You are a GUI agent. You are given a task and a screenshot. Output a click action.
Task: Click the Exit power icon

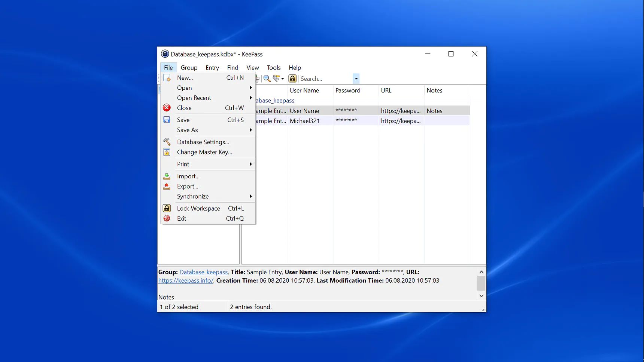167,218
